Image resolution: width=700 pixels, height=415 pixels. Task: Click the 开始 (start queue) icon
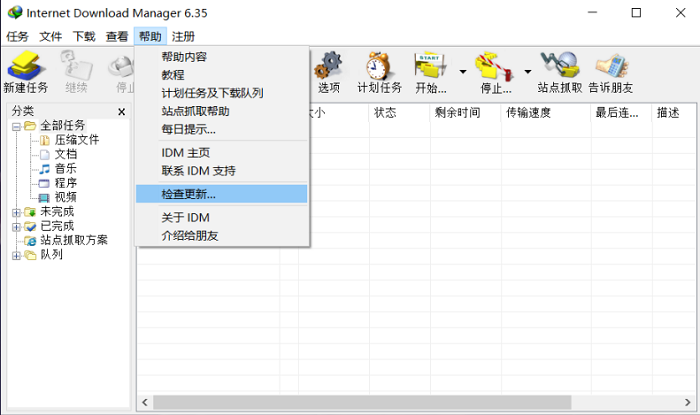[x=430, y=65]
